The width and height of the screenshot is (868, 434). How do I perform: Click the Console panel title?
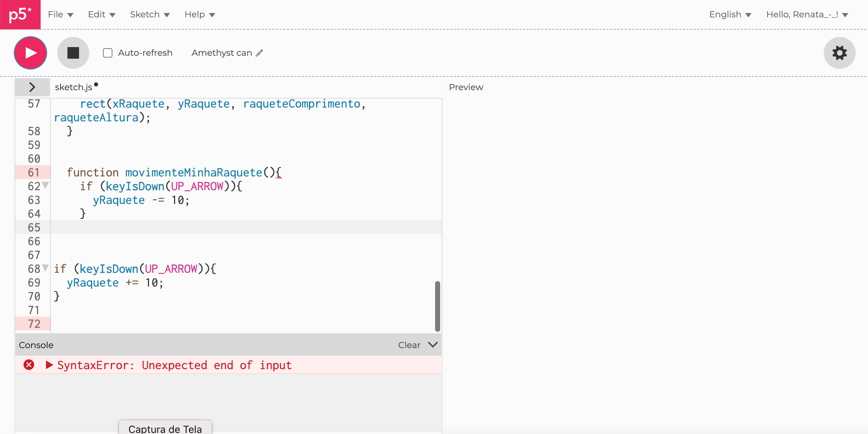[36, 345]
